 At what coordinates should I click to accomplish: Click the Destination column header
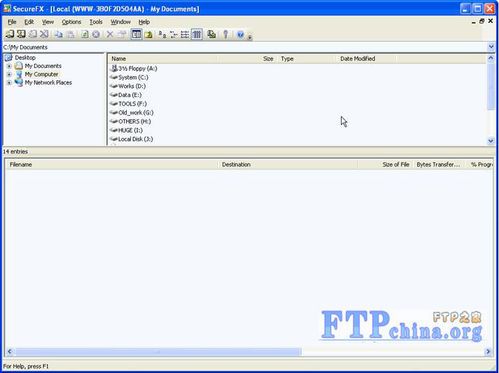(288, 165)
